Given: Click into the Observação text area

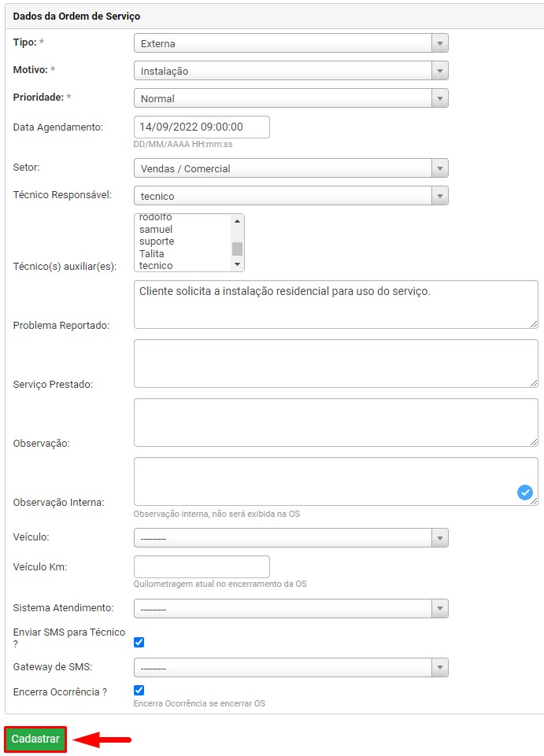Looking at the screenshot, I should pos(336,422).
